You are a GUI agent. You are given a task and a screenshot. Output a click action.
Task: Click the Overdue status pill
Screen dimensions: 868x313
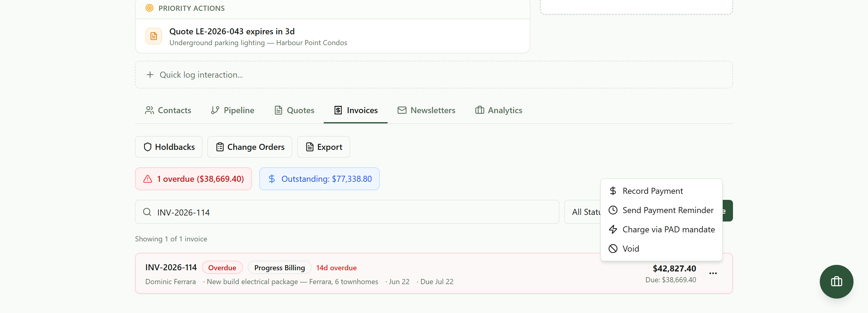point(222,268)
